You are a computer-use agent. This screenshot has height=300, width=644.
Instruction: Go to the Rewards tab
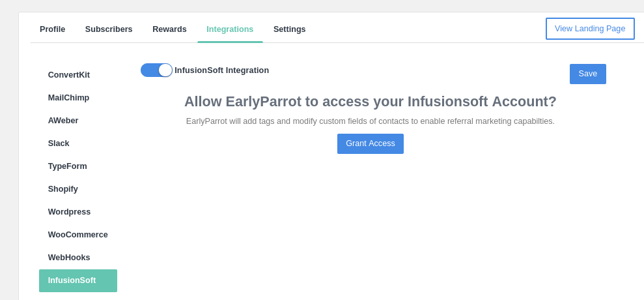[169, 29]
